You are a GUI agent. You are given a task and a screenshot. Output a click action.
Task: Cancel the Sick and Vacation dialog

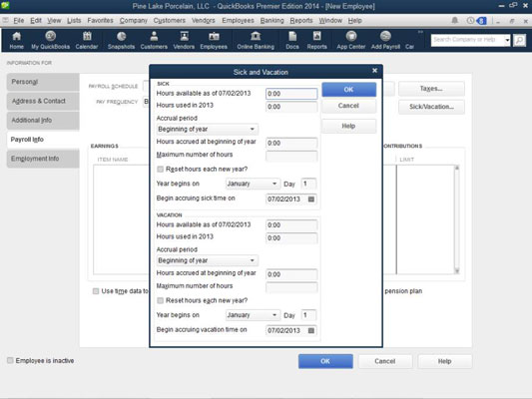tap(348, 106)
